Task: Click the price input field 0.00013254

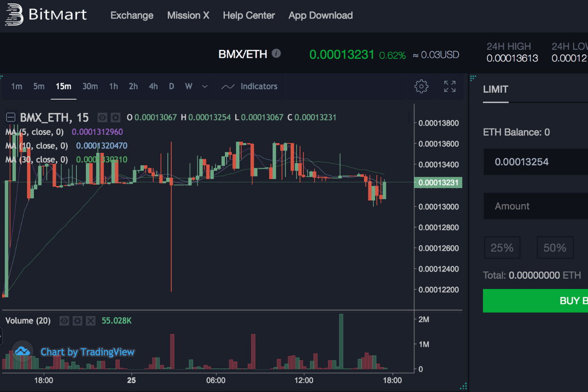Action: tap(536, 162)
